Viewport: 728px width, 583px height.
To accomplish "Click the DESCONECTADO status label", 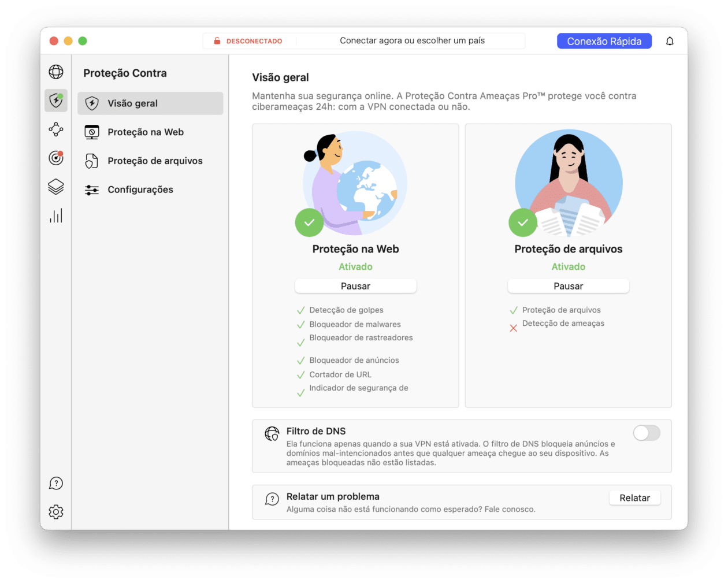I will click(254, 41).
